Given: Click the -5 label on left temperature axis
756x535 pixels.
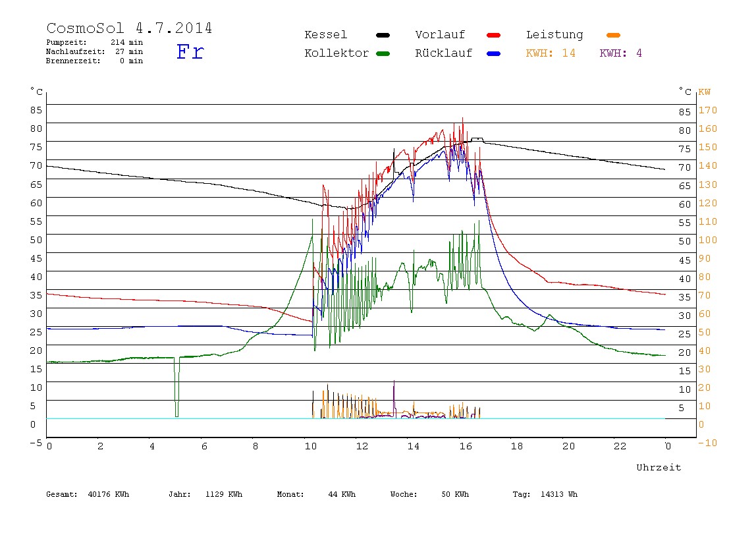Looking at the screenshot, I should [x=36, y=443].
